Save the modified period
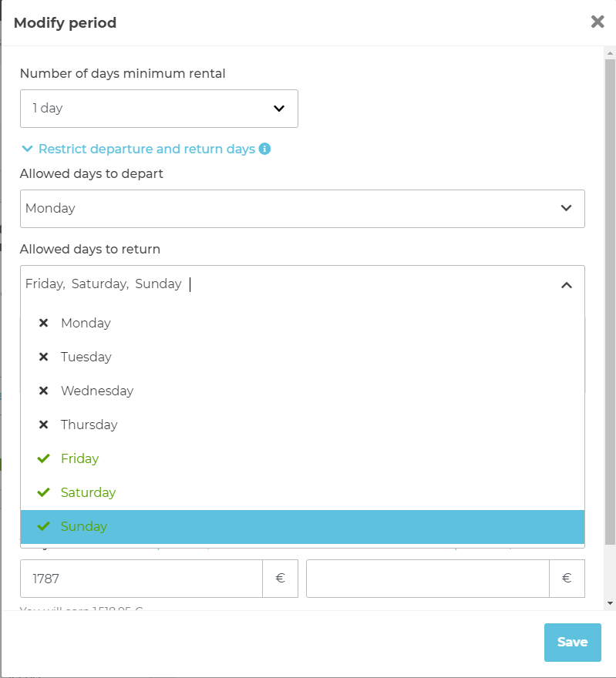 click(572, 642)
